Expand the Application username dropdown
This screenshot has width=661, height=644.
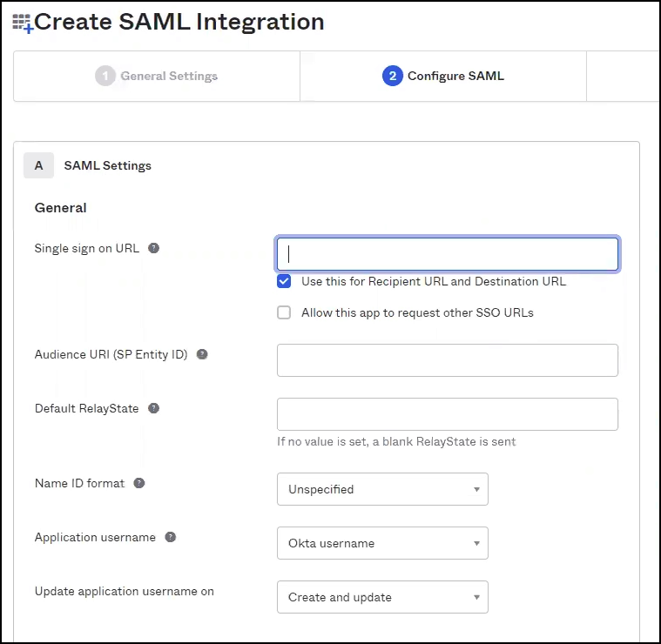(x=382, y=543)
